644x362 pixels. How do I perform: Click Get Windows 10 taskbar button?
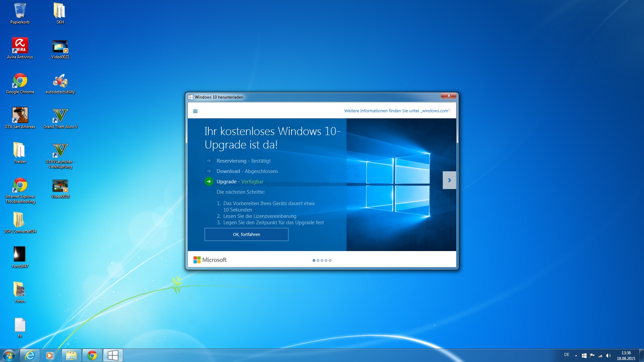pos(113,355)
